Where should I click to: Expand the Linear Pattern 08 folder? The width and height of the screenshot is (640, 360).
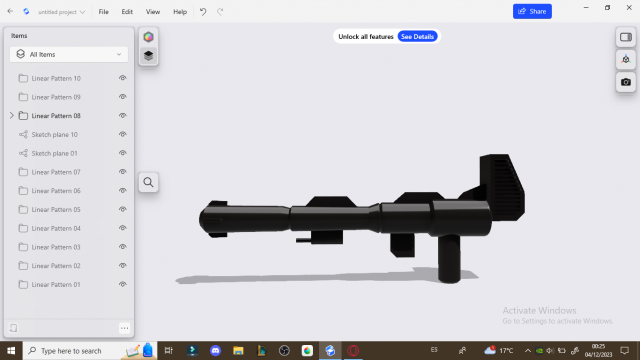tap(12, 116)
